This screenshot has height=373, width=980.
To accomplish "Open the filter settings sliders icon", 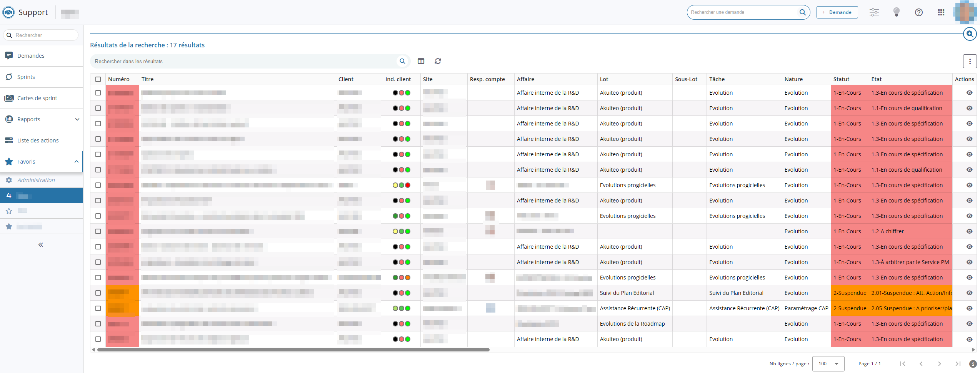I will 874,12.
